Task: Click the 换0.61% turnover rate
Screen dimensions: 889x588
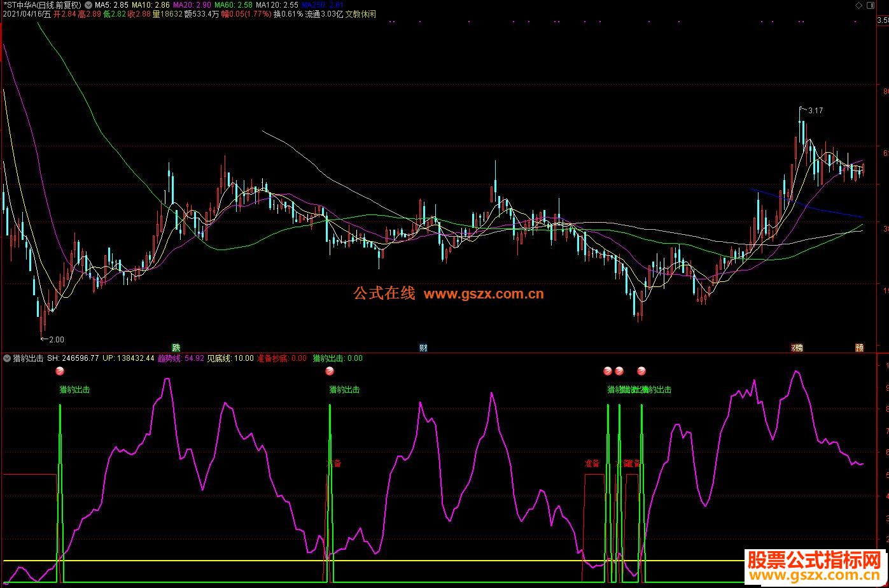Action: [x=288, y=14]
